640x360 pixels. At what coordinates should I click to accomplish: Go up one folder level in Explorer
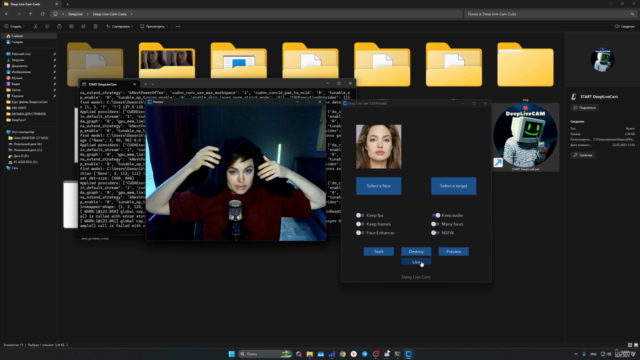click(31, 14)
